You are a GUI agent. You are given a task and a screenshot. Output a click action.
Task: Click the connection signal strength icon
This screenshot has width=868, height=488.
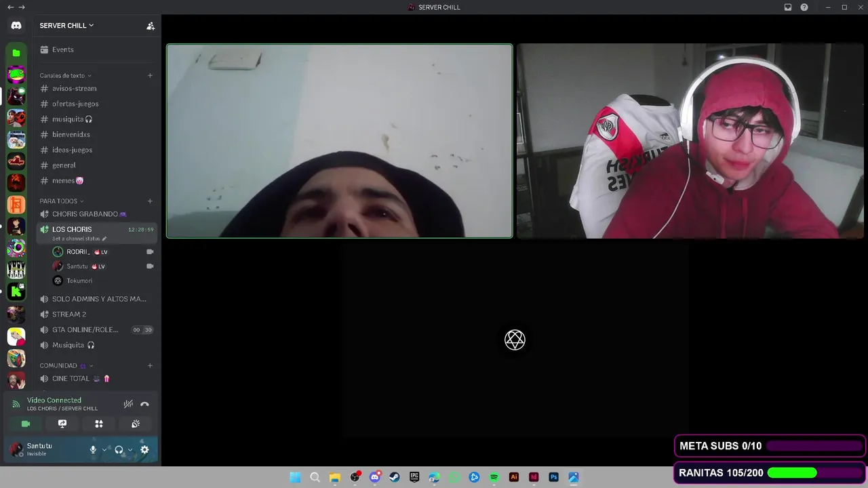click(16, 404)
